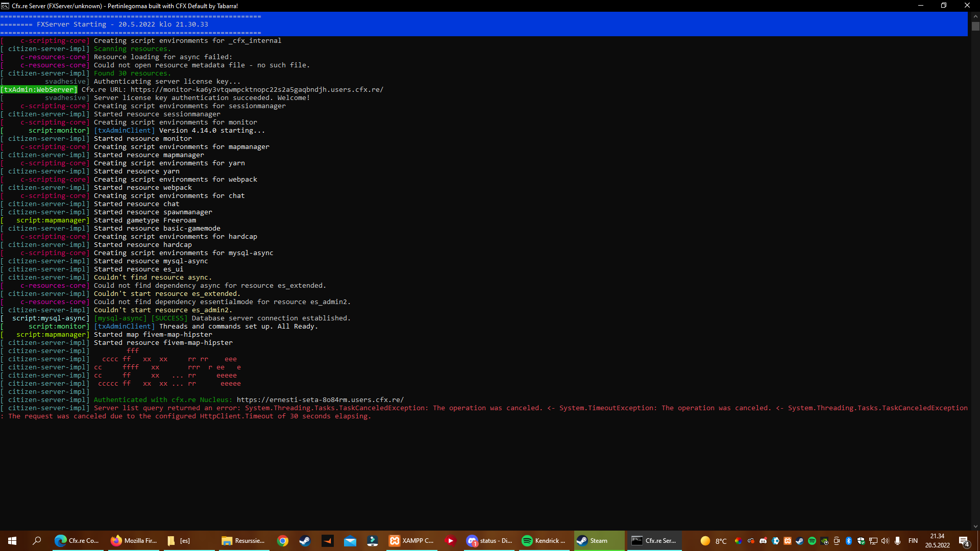Open volume control in system tray
This screenshot has width=980, height=551.
[x=885, y=541]
